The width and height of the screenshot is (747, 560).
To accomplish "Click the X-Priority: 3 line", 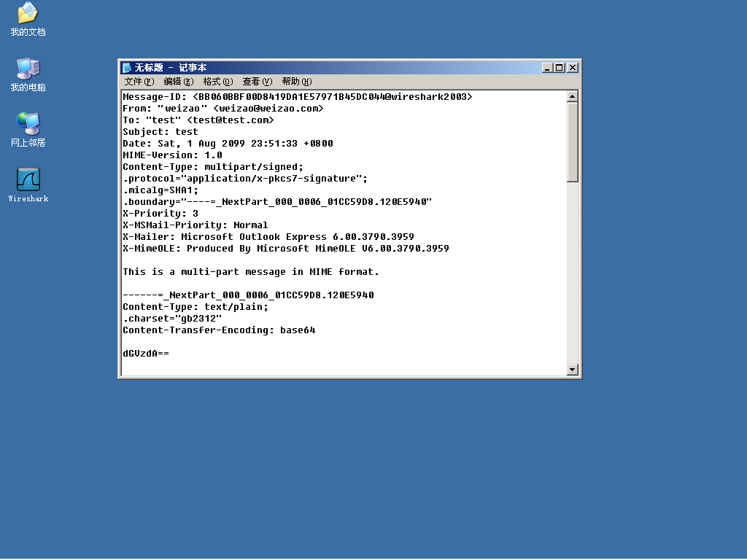I will tap(160, 214).
